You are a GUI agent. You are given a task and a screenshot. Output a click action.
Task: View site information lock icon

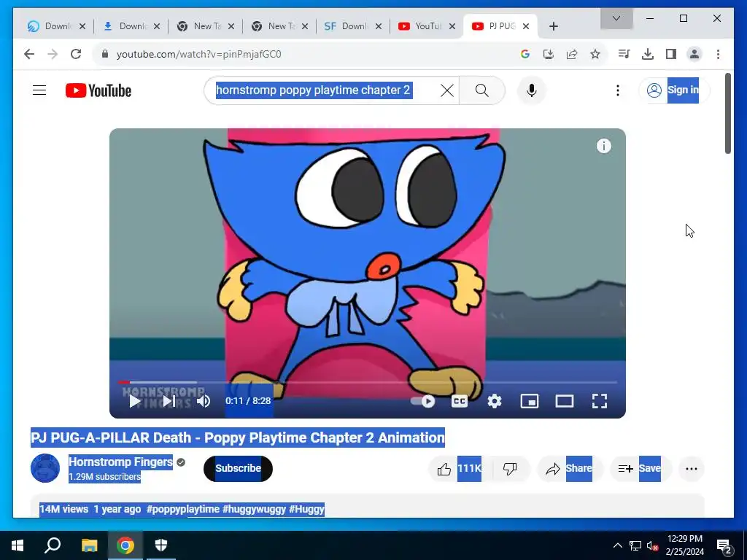click(105, 54)
